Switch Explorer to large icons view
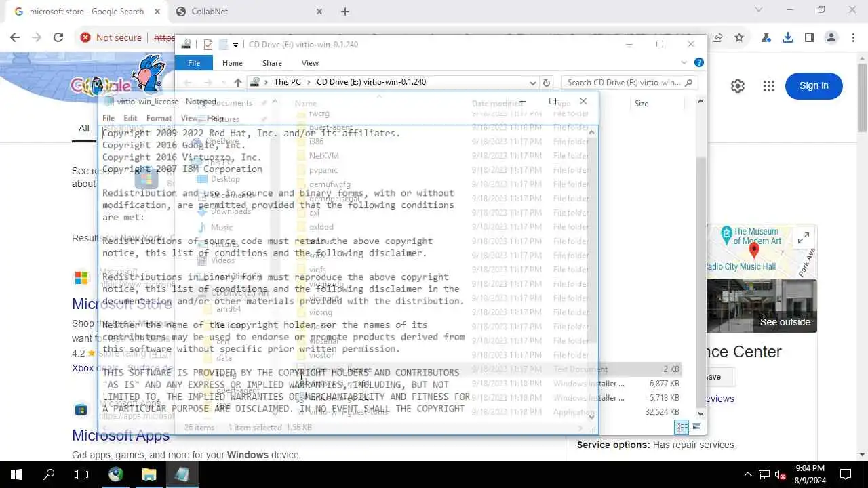The width and height of the screenshot is (868, 488). click(696, 427)
